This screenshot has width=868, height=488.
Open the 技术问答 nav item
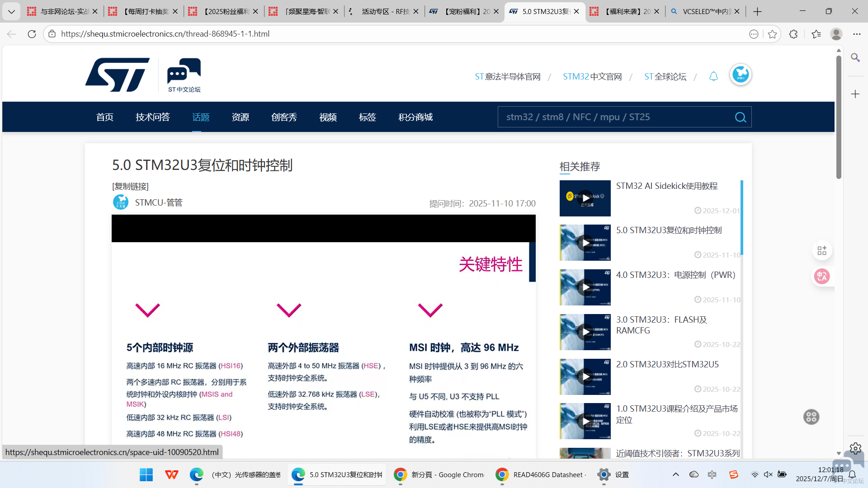tap(152, 117)
